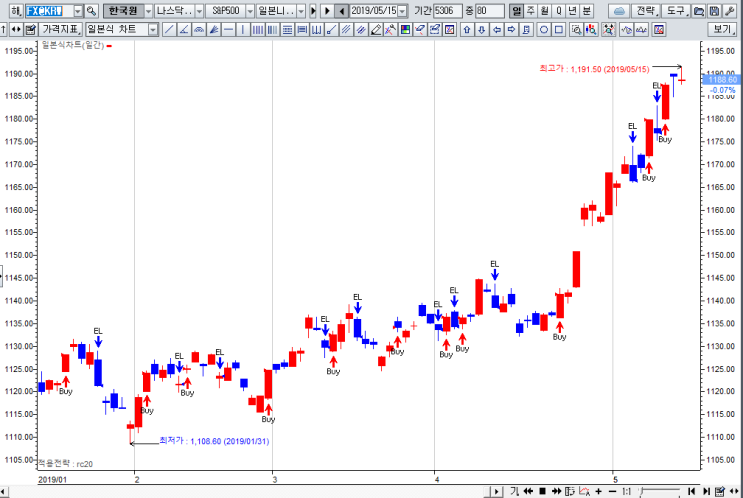Click the 기간 period count field
The image size is (743, 498).
point(448,11)
